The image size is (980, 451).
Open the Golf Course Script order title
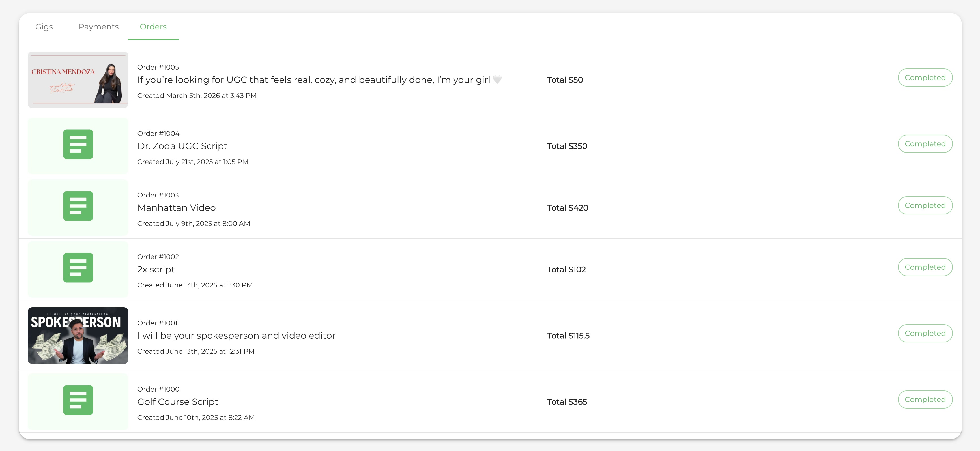(x=178, y=402)
